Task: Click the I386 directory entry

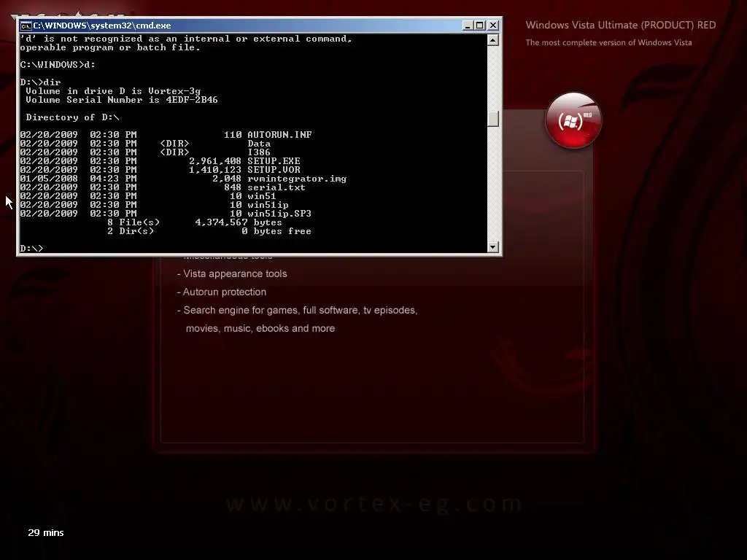Action: (x=259, y=152)
